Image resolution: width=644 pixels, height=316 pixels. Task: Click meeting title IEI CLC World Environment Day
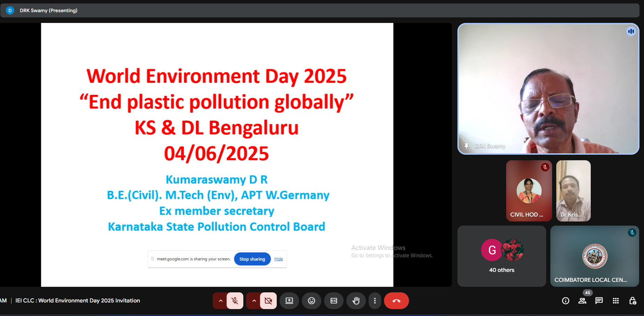tap(78, 301)
